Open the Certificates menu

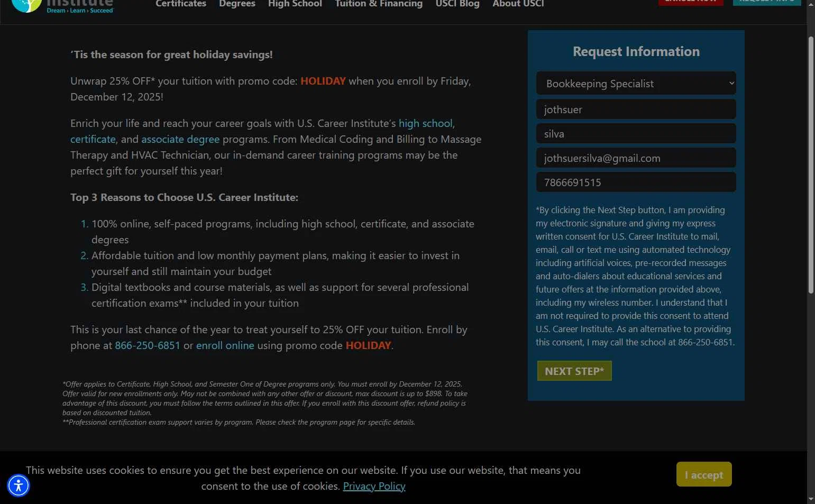coord(181,4)
